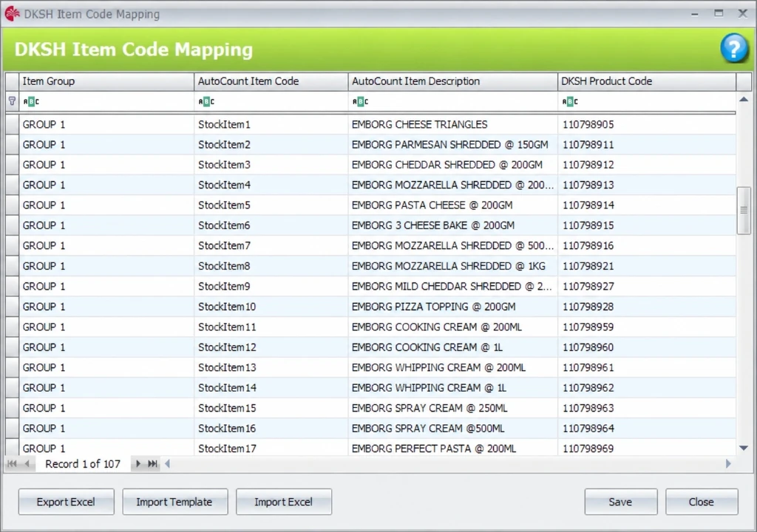Click DKSH product code 110798913
757x532 pixels.
(x=647, y=185)
